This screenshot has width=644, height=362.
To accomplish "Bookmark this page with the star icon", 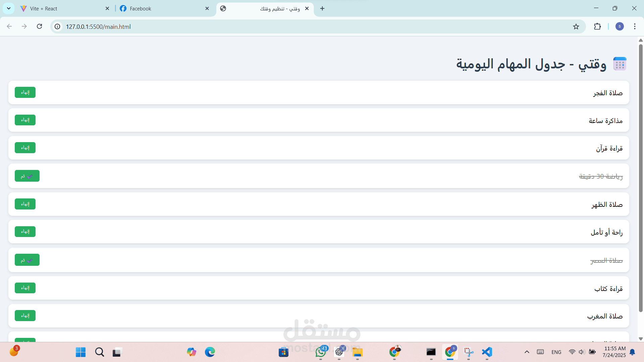I will coord(576,26).
